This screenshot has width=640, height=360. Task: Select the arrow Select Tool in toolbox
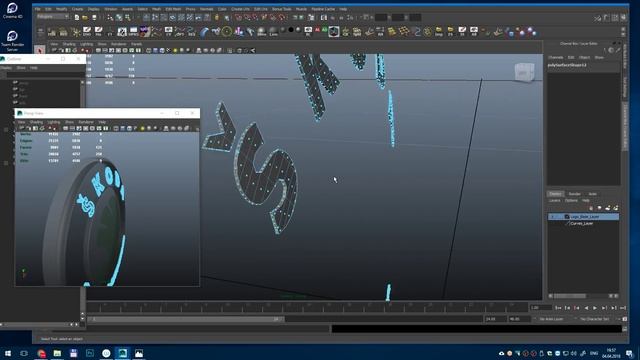click(39, 51)
